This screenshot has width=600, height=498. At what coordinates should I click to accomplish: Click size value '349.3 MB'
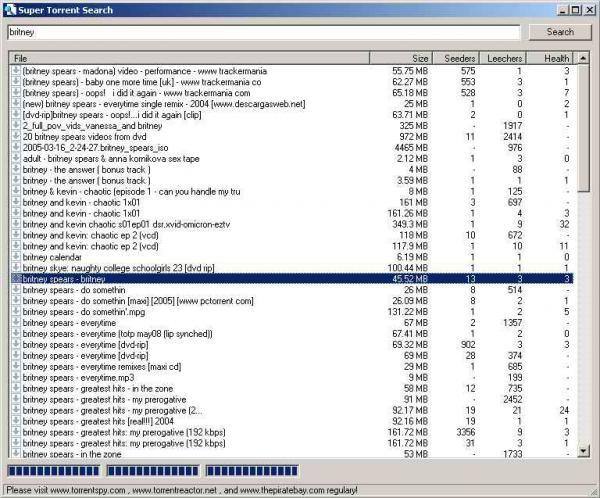(x=410, y=224)
